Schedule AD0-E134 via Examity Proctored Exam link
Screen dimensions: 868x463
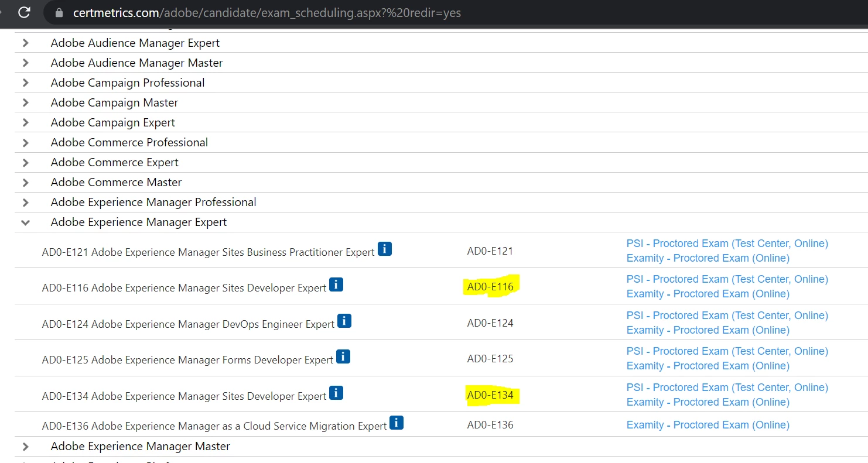pyautogui.click(x=708, y=402)
